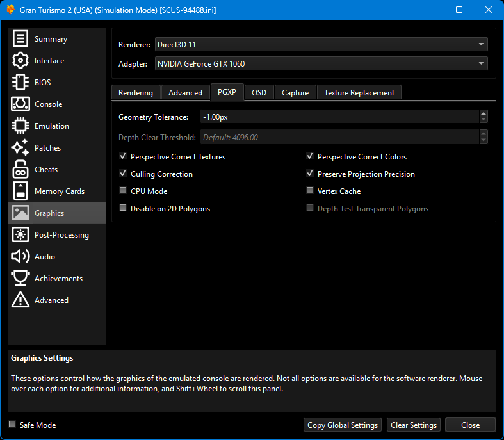Viewport: 504px width, 440px height.
Task: Open the Summary section icon
Action: click(20, 39)
